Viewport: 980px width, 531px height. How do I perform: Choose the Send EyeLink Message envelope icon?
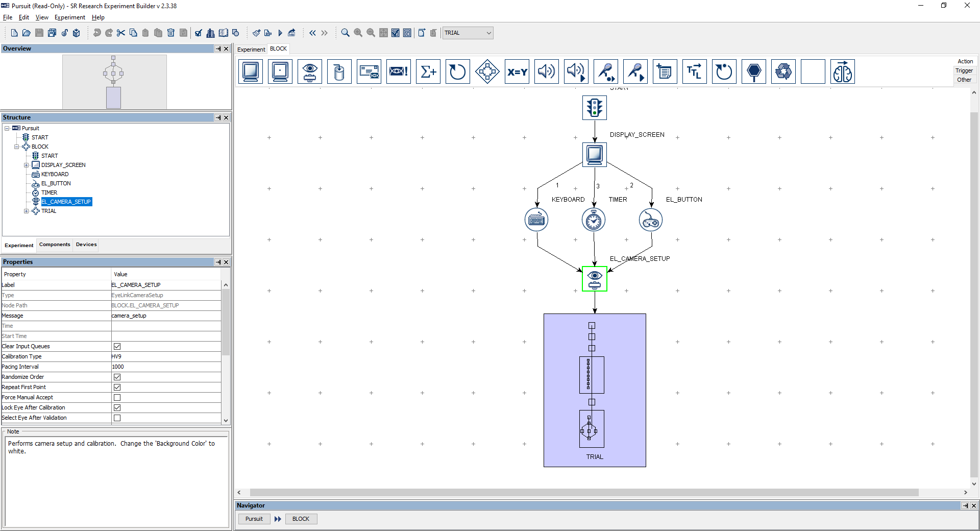click(369, 71)
